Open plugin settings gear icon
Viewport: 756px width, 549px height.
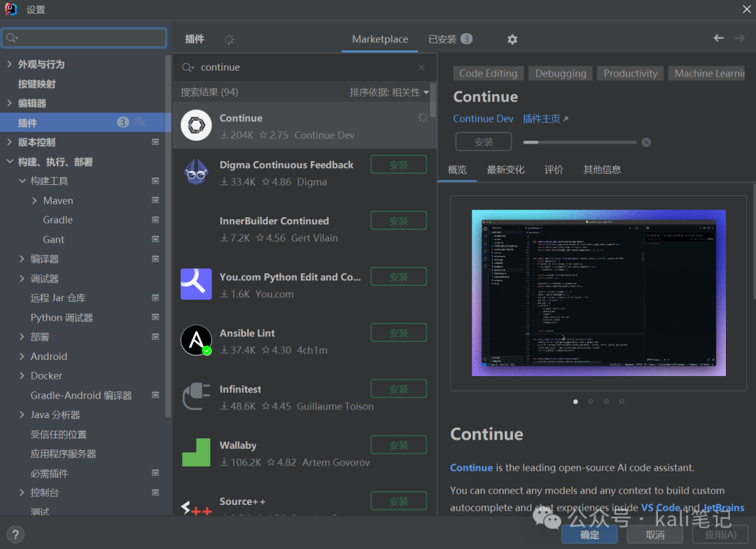click(512, 39)
